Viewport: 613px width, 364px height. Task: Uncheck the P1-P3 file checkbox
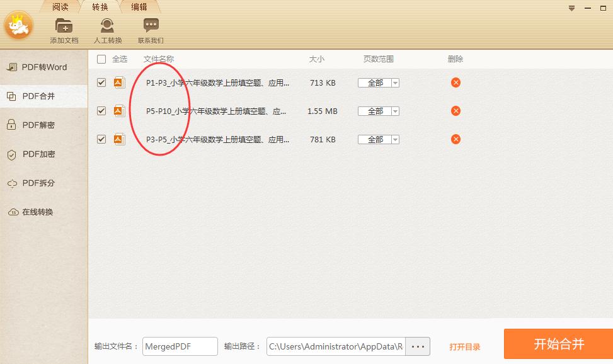click(x=101, y=82)
